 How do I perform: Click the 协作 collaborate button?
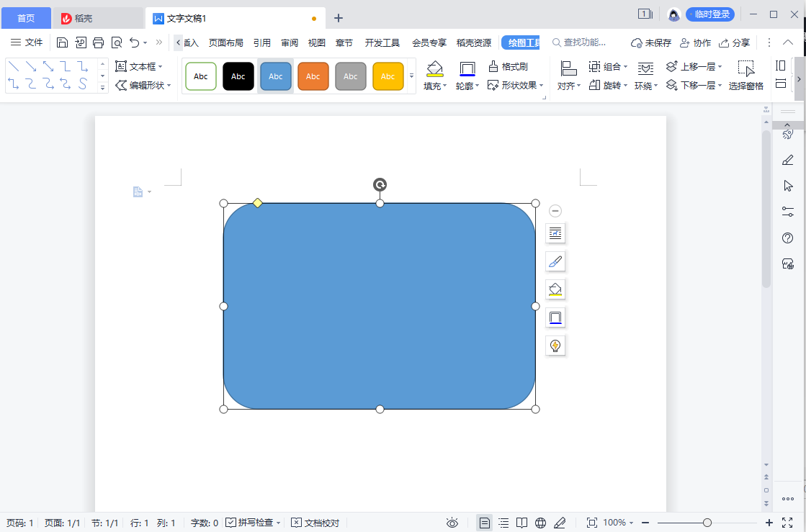pos(696,42)
